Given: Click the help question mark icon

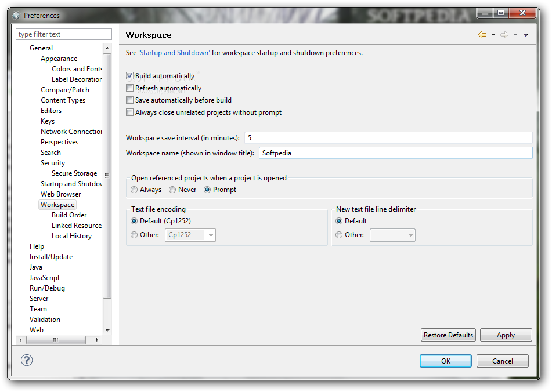Looking at the screenshot, I should [x=27, y=360].
